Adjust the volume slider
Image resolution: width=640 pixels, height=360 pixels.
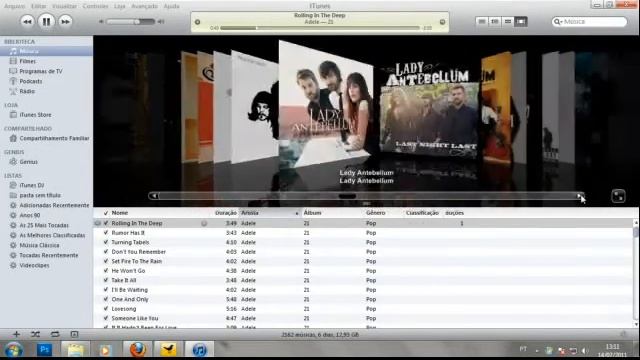tap(130, 21)
